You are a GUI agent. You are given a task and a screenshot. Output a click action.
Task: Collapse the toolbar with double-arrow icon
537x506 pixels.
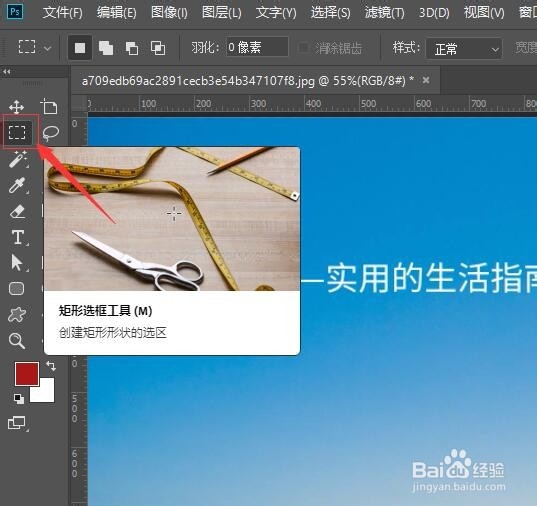click(6, 72)
